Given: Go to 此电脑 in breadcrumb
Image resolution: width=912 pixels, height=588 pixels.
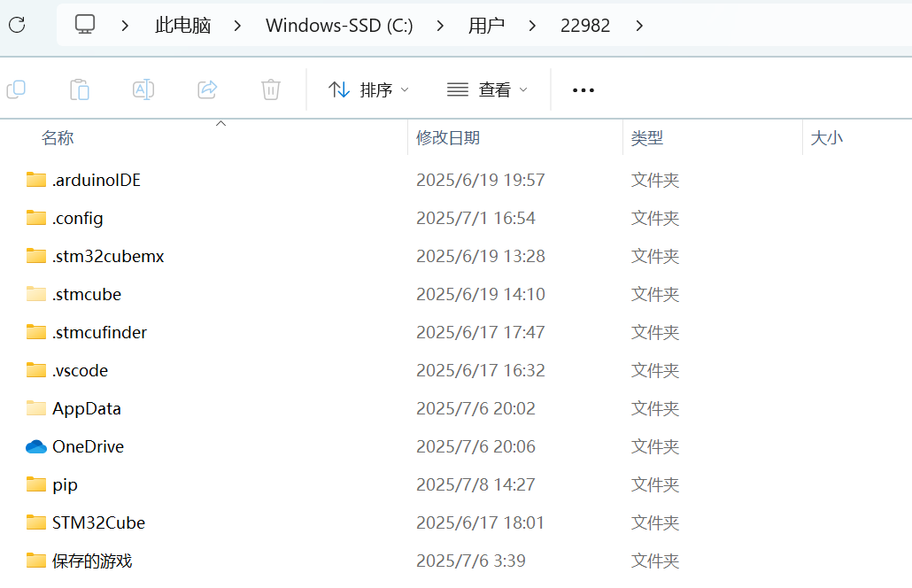Looking at the screenshot, I should click(182, 26).
